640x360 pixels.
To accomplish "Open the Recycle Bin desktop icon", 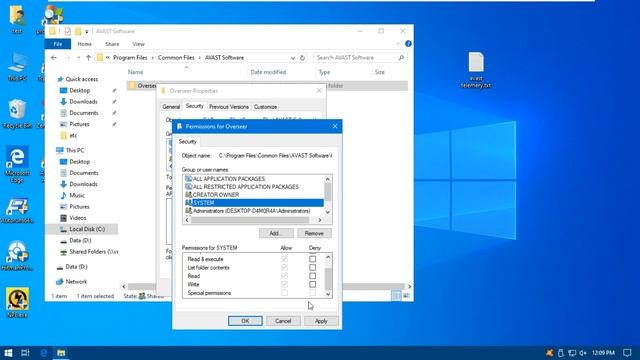I will (17, 114).
